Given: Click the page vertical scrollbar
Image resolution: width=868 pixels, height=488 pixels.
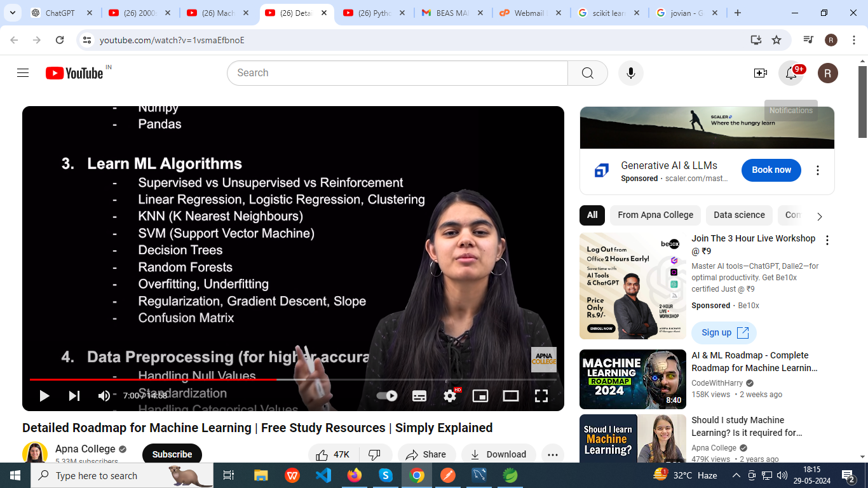Looking at the screenshot, I should click(x=862, y=102).
